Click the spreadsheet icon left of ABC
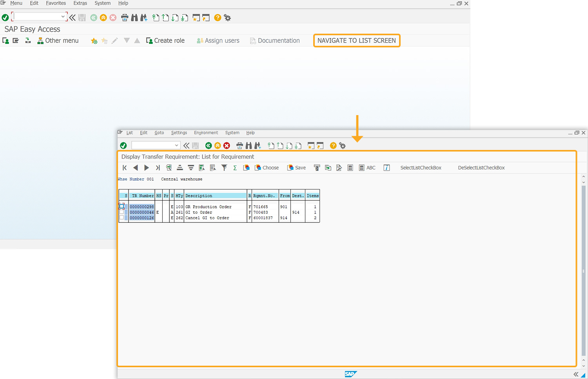The image size is (588, 379). click(350, 168)
